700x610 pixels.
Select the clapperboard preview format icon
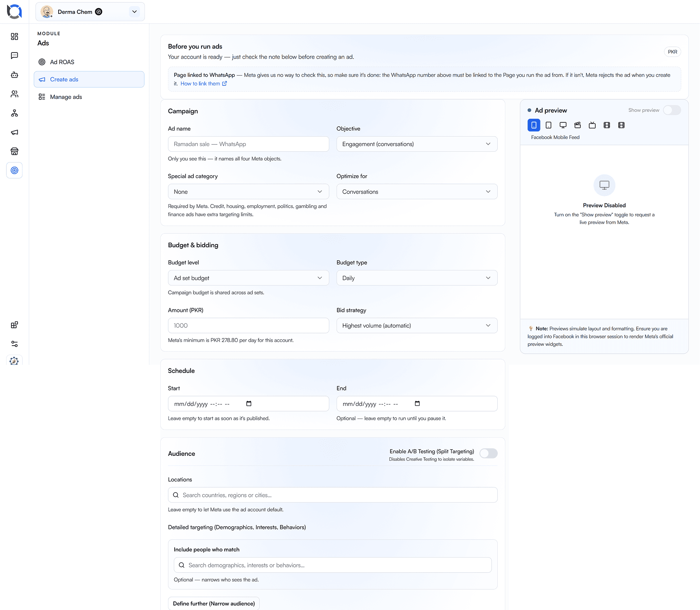[x=577, y=125]
